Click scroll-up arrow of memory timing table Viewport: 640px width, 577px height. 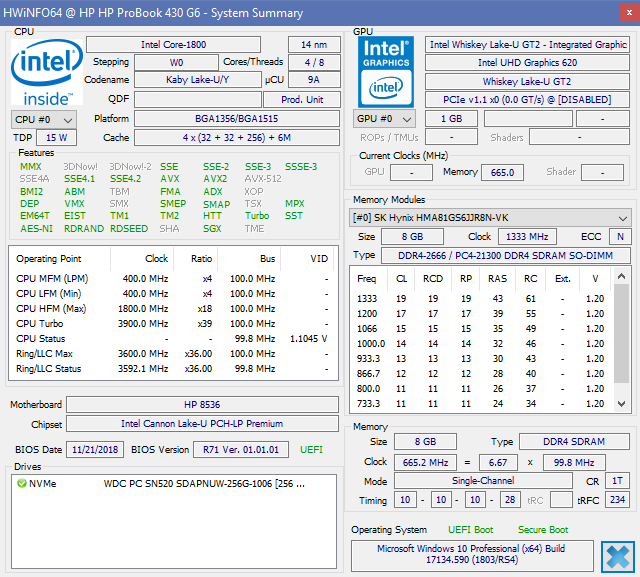621,277
